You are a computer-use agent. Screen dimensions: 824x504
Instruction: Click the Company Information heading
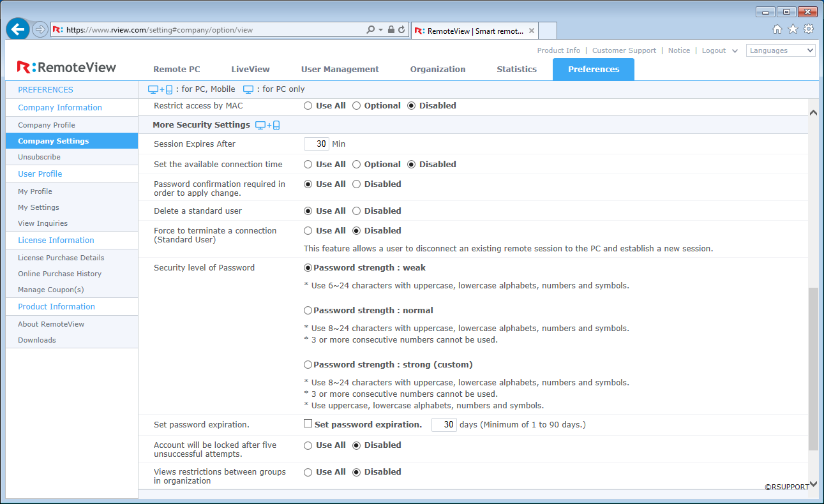(x=60, y=108)
